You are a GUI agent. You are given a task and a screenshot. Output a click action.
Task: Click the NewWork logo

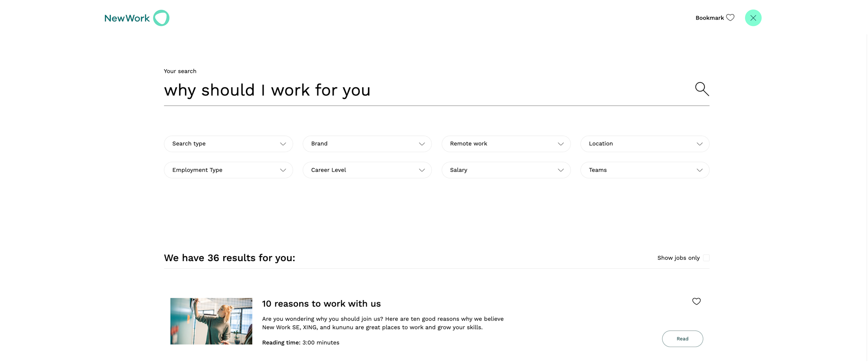(x=137, y=18)
